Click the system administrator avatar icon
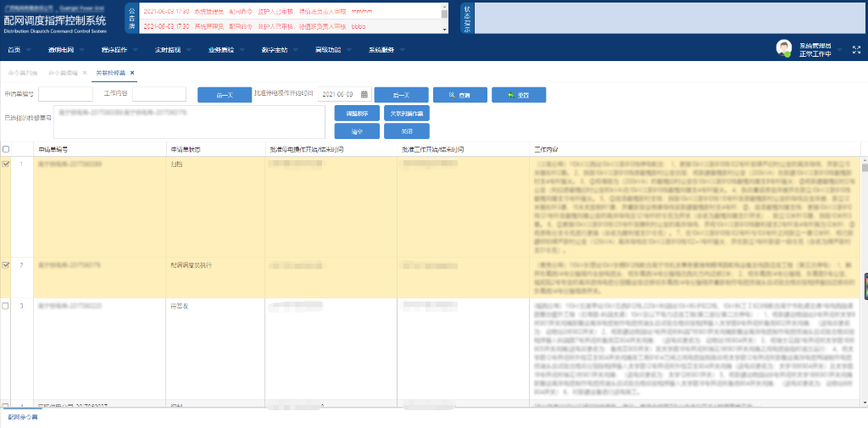Image resolution: width=868 pixels, height=428 pixels. 784,48
